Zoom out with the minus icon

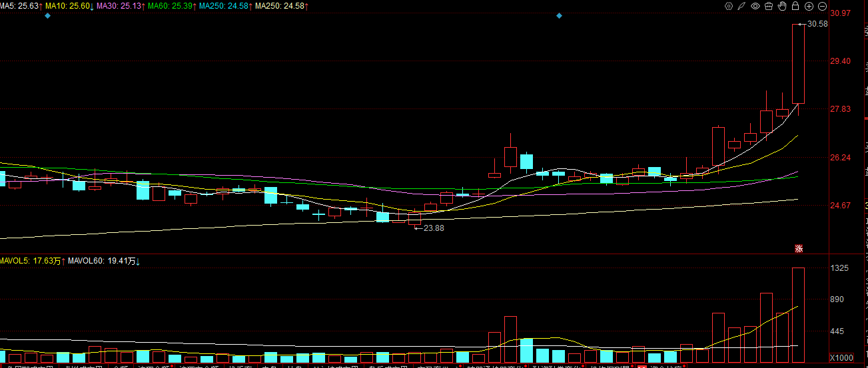821,6
